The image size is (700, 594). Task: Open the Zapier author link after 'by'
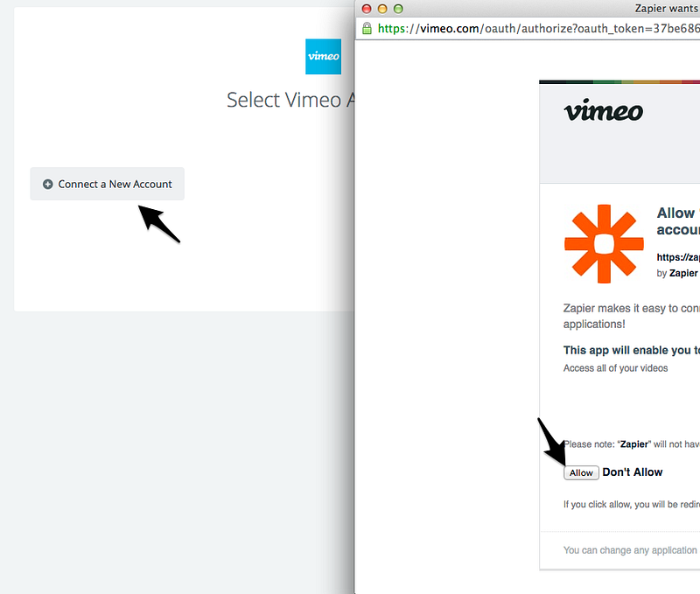pos(683,273)
